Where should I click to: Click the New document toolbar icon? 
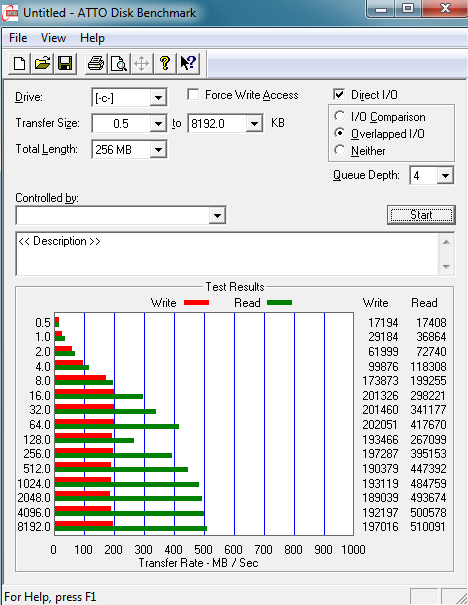(19, 64)
